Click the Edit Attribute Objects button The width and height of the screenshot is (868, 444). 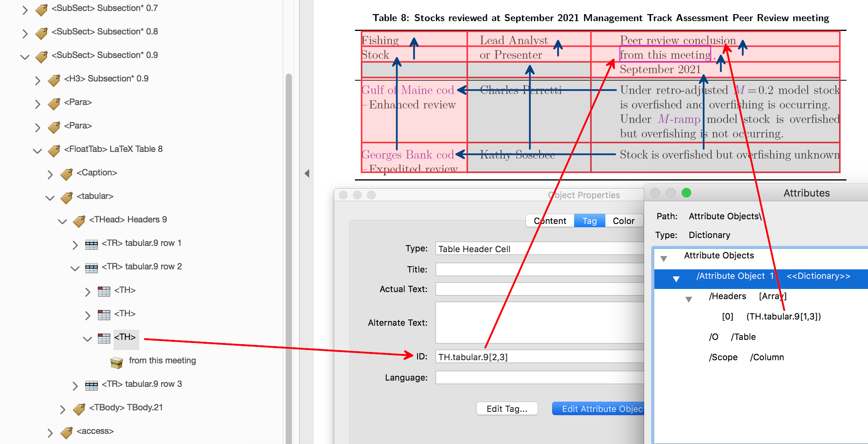tap(599, 409)
